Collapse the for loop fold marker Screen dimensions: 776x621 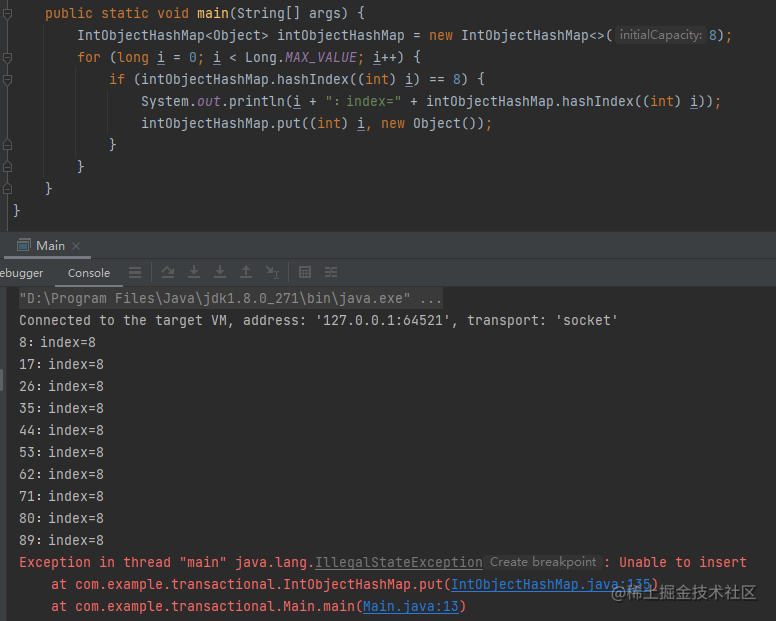(7, 57)
